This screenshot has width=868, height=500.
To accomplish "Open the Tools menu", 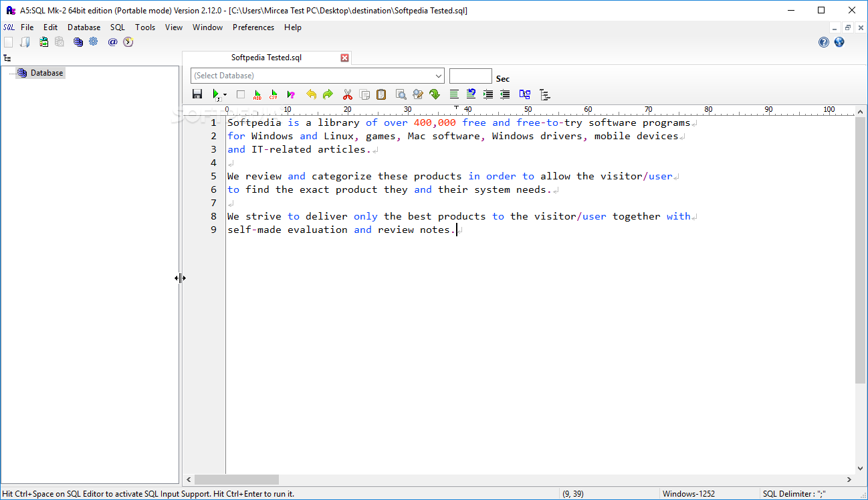I will click(145, 27).
